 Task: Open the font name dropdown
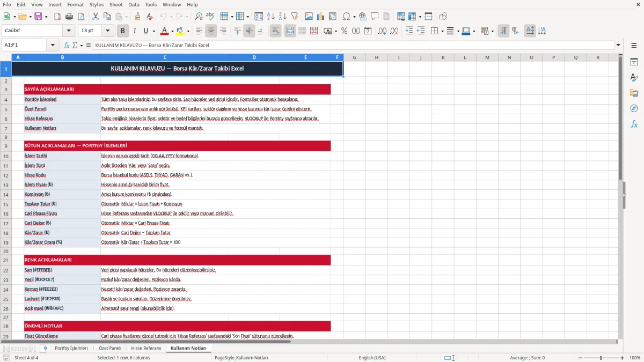[x=68, y=31]
